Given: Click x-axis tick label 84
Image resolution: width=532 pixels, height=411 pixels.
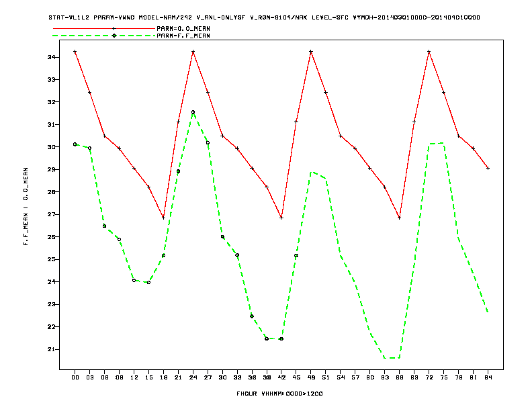Looking at the screenshot, I should point(488,377).
